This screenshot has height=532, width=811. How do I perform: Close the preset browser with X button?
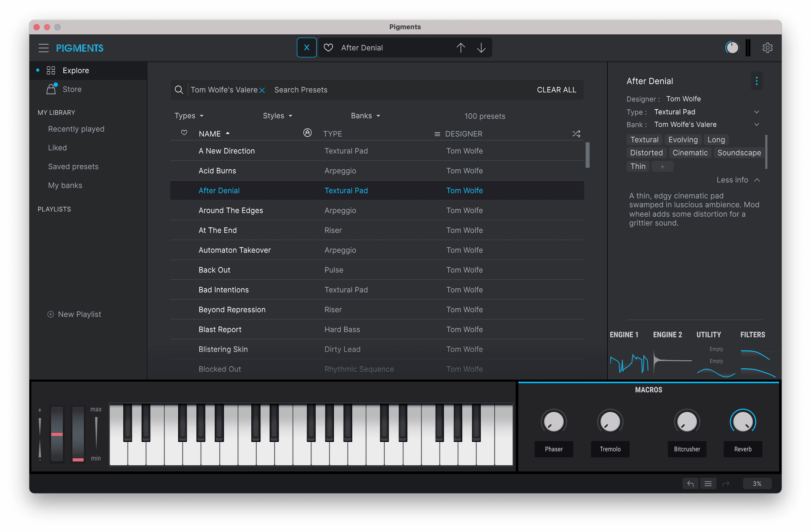306,48
